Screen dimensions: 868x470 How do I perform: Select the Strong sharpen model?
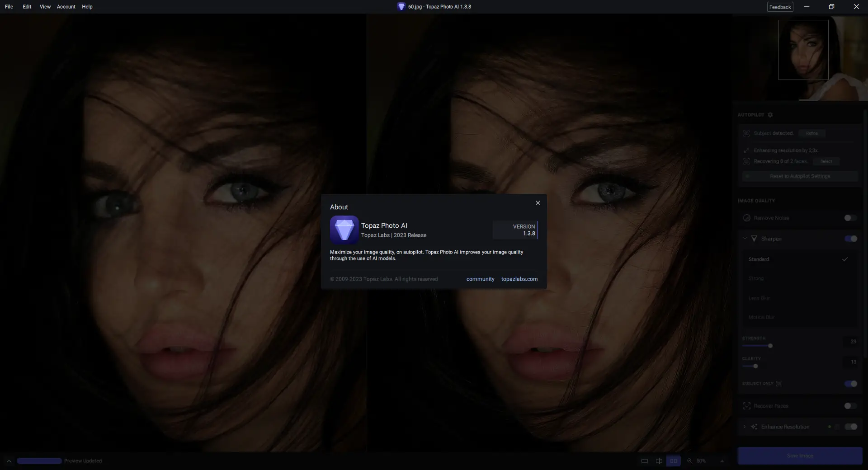[x=800, y=278]
